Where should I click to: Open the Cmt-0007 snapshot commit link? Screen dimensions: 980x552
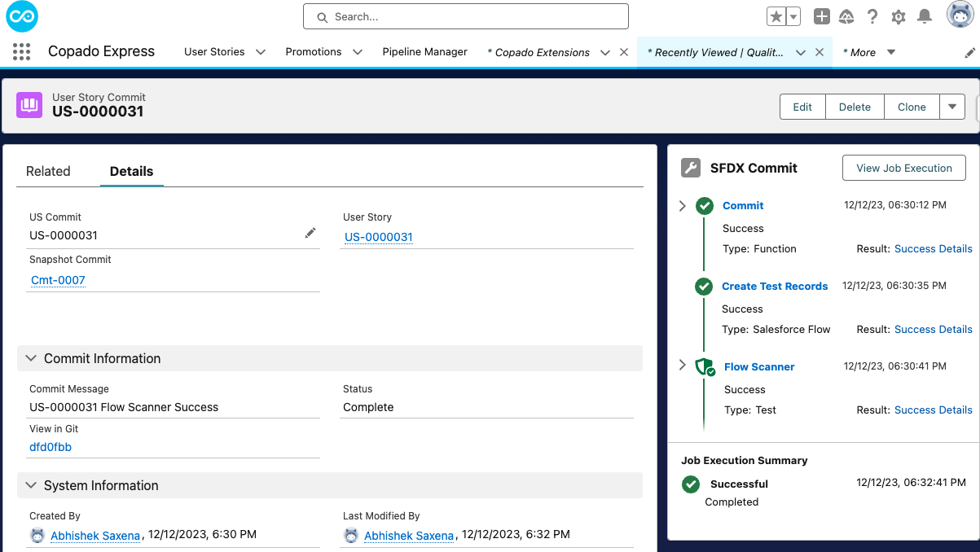59,280
